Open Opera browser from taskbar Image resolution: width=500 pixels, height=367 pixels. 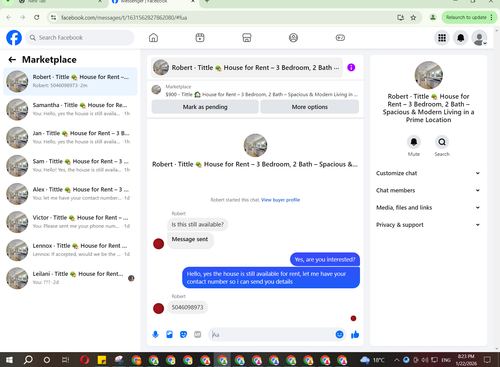point(85,360)
